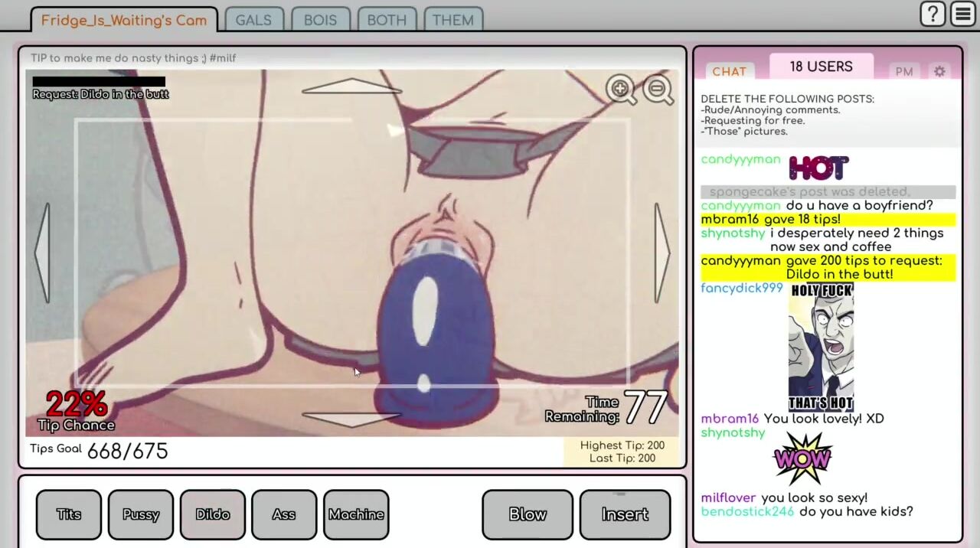
Task: Click fancydick999's "That's Hot" meme image
Action: click(x=822, y=347)
